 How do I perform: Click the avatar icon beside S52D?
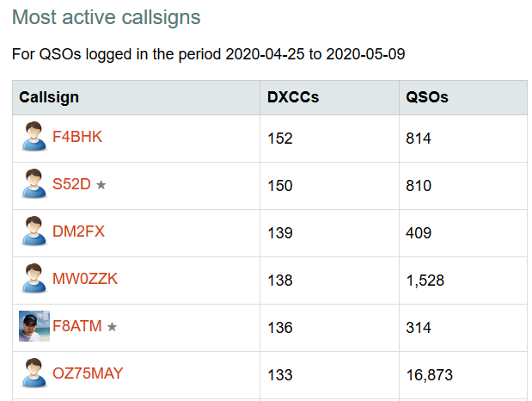tap(34, 184)
